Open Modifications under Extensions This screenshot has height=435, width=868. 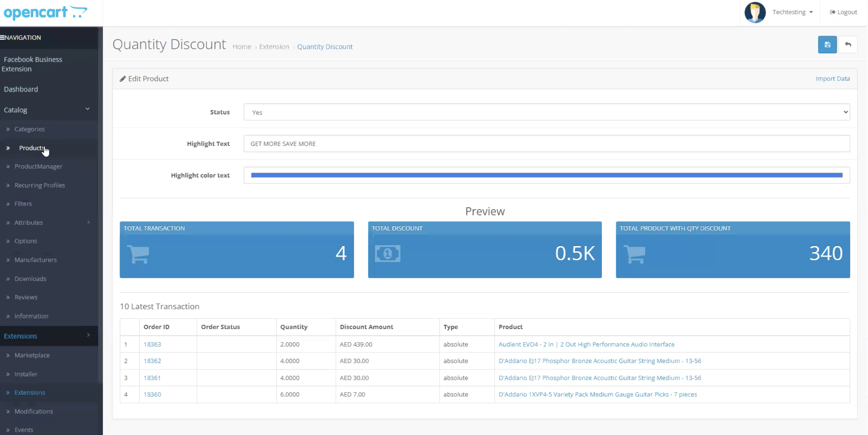pyautogui.click(x=34, y=411)
